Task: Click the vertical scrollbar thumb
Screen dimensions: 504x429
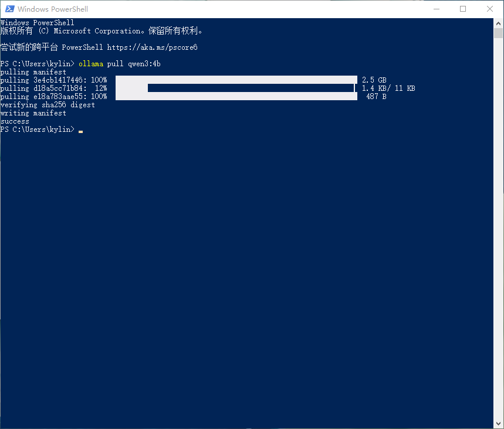Action: pyautogui.click(x=498, y=33)
